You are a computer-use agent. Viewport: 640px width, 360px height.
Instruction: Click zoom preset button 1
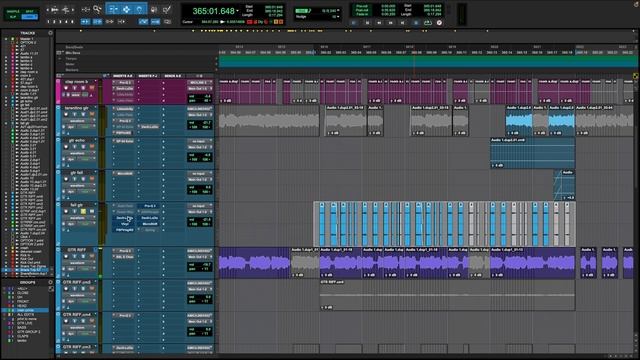click(49, 22)
